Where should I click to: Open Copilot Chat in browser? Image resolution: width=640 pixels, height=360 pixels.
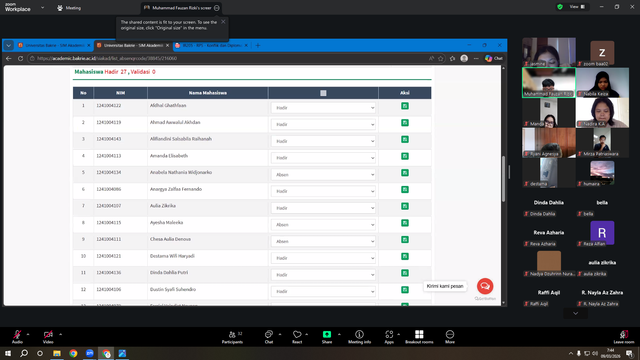493,58
